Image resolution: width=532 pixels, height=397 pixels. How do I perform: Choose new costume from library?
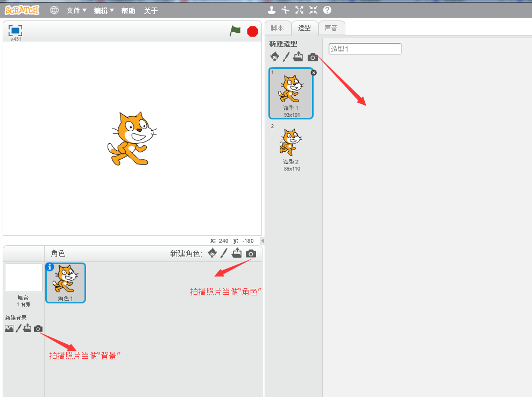pyautogui.click(x=275, y=56)
